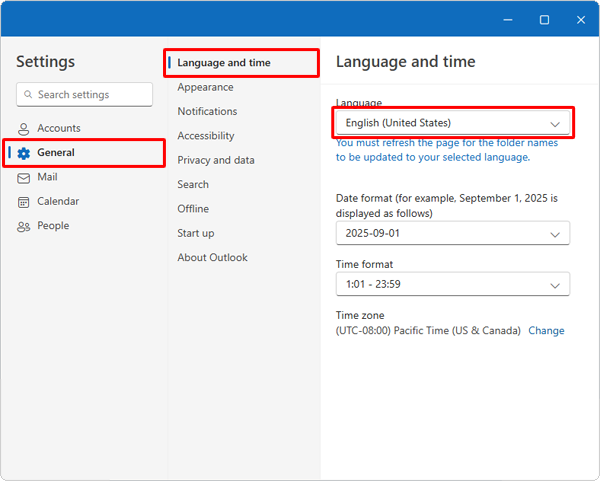The height and width of the screenshot is (481, 600).
Task: Click the Settings title text
Action: (46, 62)
